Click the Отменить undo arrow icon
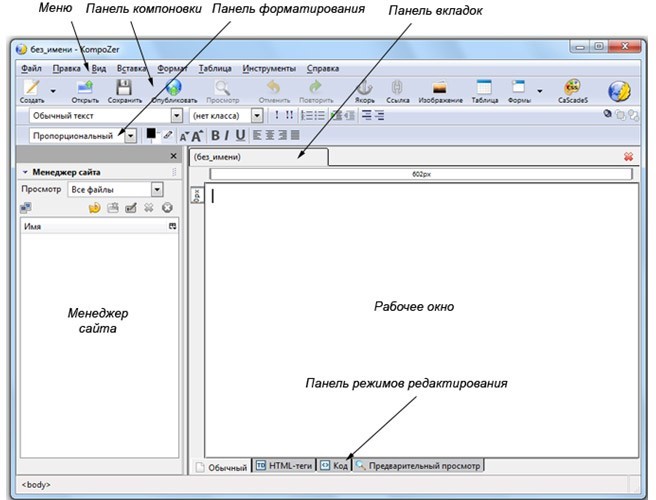Image resolution: width=656 pixels, height=500 pixels. click(274, 87)
